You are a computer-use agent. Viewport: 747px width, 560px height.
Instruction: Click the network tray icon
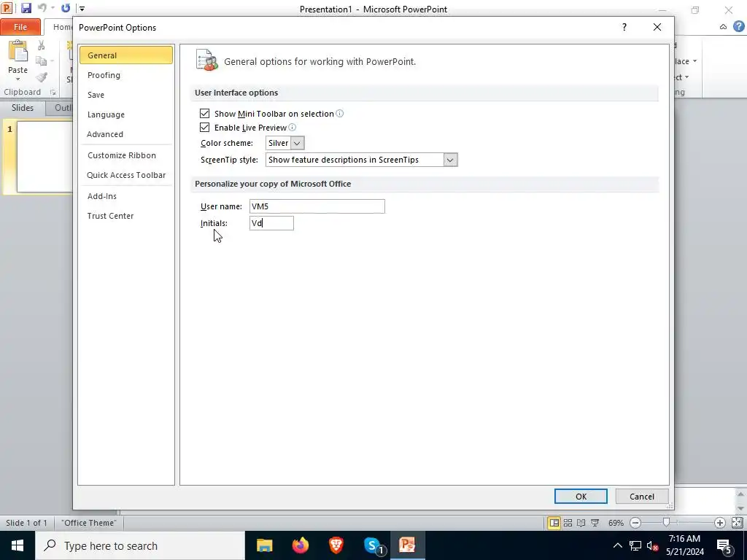point(635,545)
